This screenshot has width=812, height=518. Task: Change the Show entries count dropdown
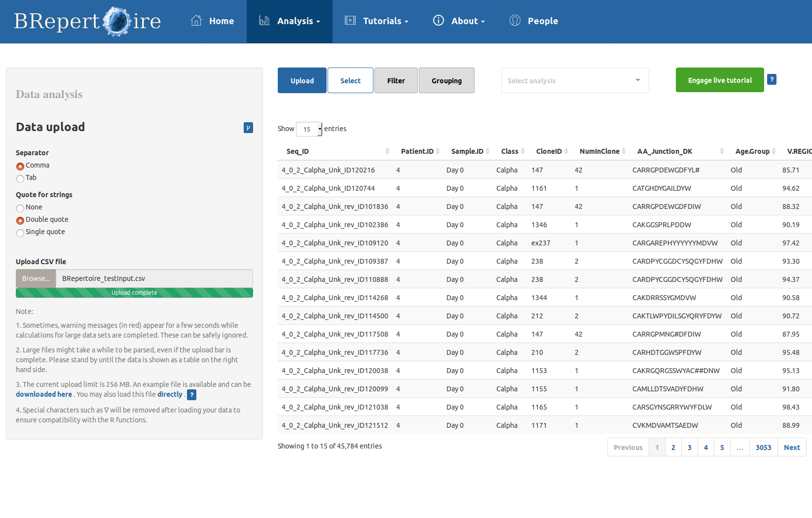309,129
